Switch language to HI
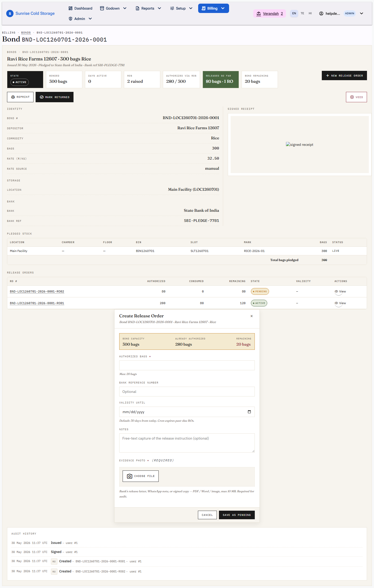Screen dimensions: 374x588 [x=310, y=13]
